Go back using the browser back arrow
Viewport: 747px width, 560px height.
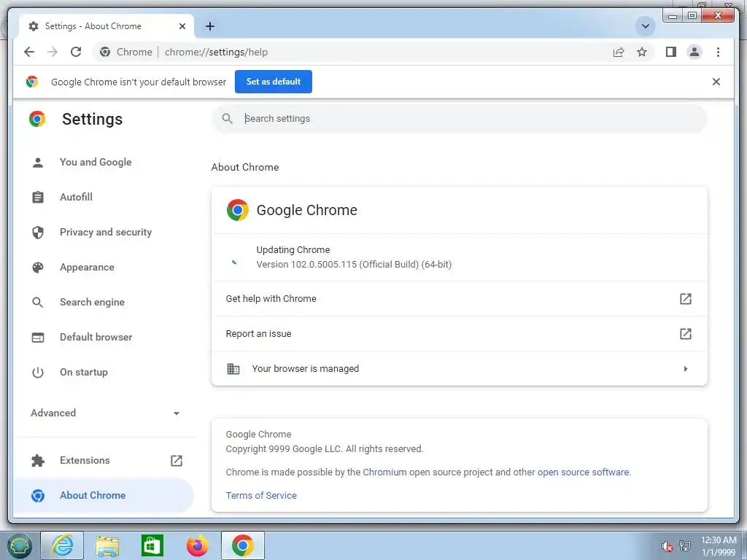coord(29,52)
